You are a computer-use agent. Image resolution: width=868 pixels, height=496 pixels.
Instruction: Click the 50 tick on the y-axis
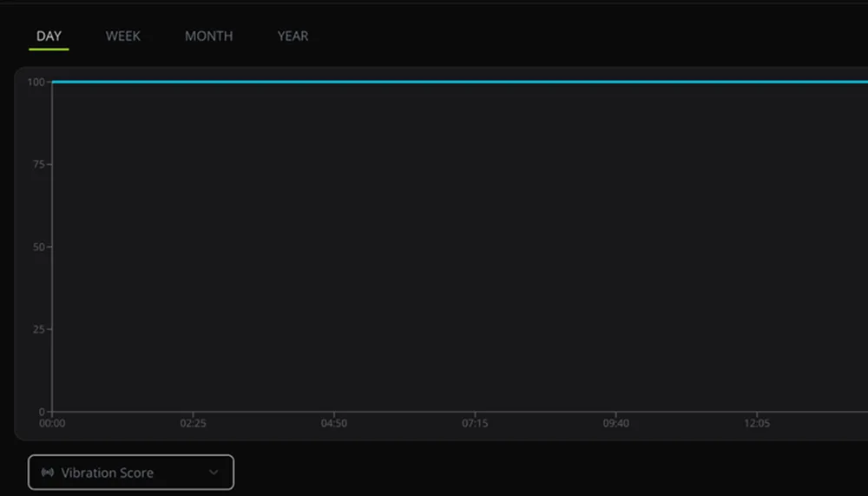(x=39, y=247)
